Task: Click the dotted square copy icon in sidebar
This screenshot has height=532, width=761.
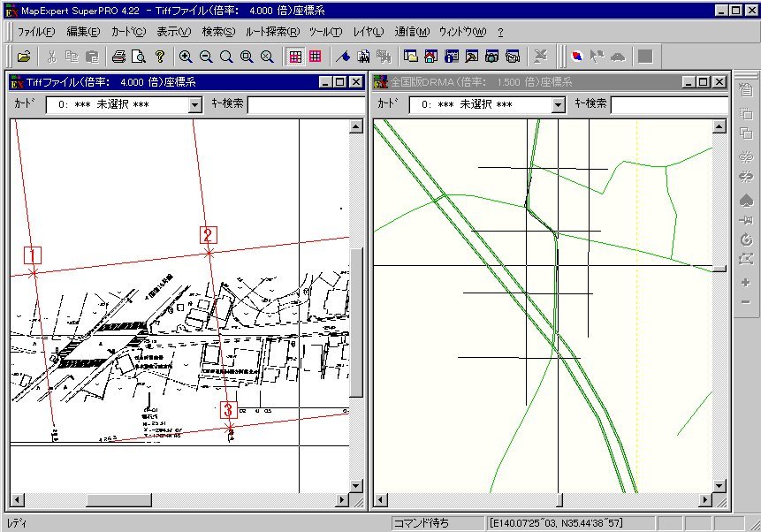Action: pos(746,114)
